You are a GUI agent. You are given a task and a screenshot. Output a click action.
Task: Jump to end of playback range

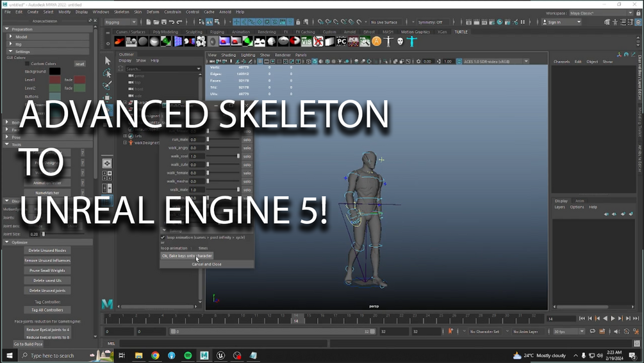pyautogui.click(x=636, y=318)
